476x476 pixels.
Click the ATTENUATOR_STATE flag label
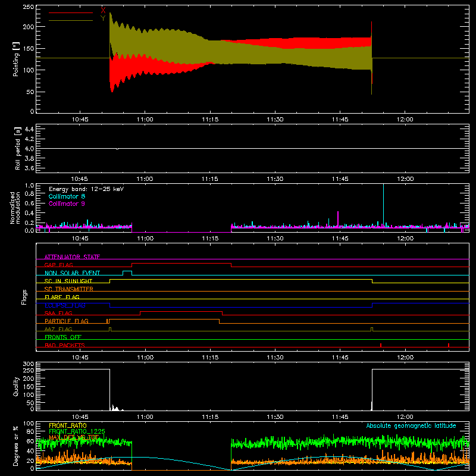72,257
